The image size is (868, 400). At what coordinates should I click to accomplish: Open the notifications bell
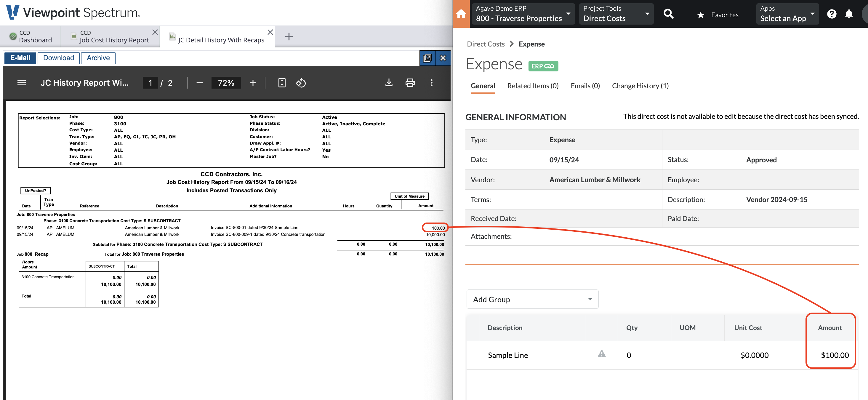(x=849, y=14)
